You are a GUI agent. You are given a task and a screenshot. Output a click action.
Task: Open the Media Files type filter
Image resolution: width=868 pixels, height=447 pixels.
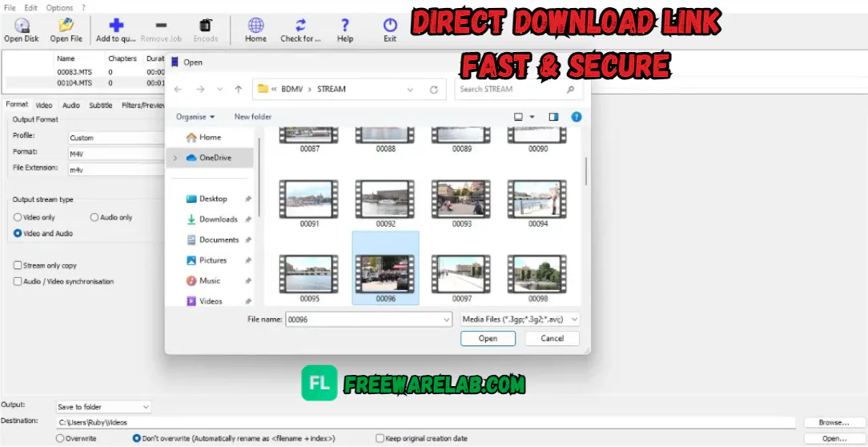coord(520,320)
